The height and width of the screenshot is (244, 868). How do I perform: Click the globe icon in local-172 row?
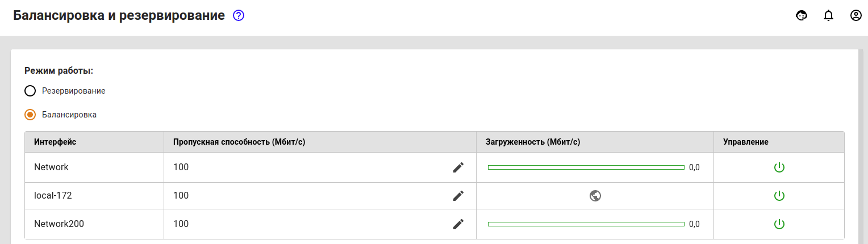595,196
